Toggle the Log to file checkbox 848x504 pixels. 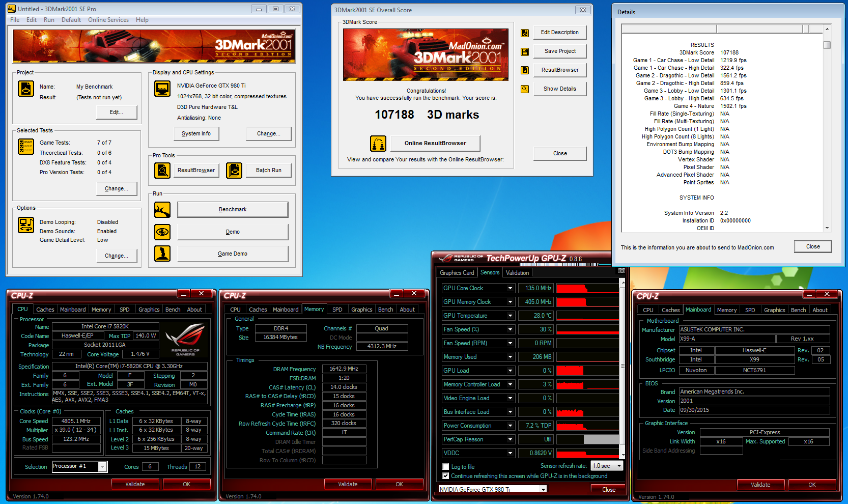point(446,467)
